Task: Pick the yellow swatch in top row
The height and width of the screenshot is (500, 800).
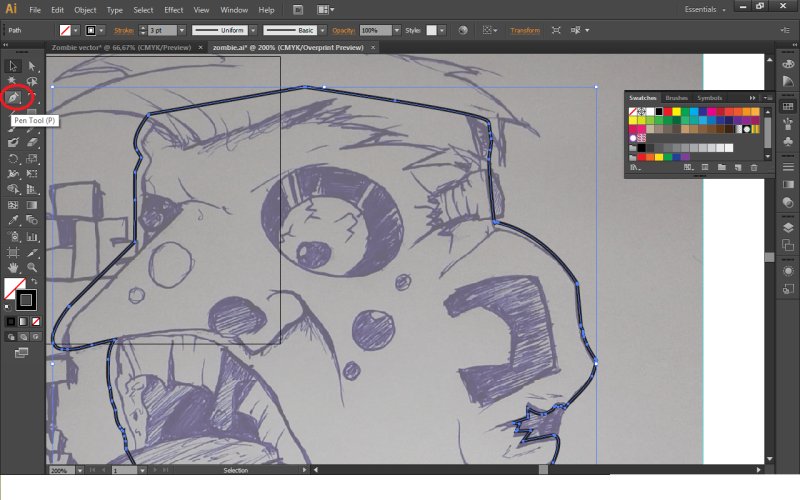Action: point(677,111)
